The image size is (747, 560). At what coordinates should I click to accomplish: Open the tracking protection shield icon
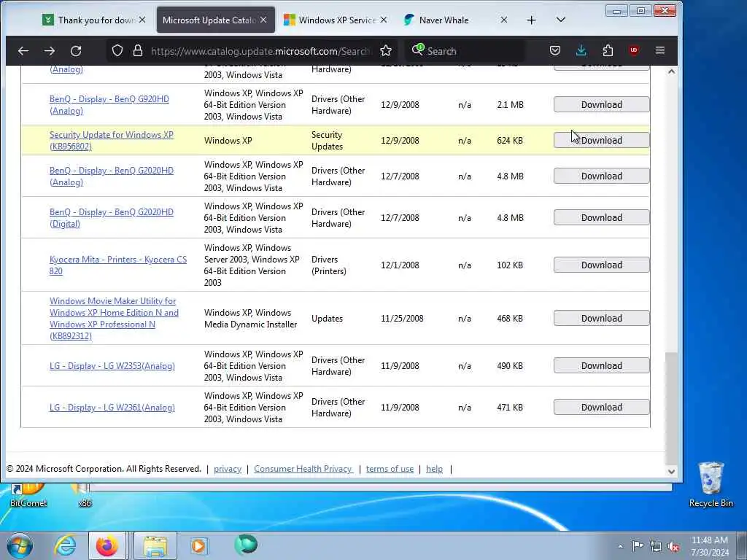coord(117,50)
